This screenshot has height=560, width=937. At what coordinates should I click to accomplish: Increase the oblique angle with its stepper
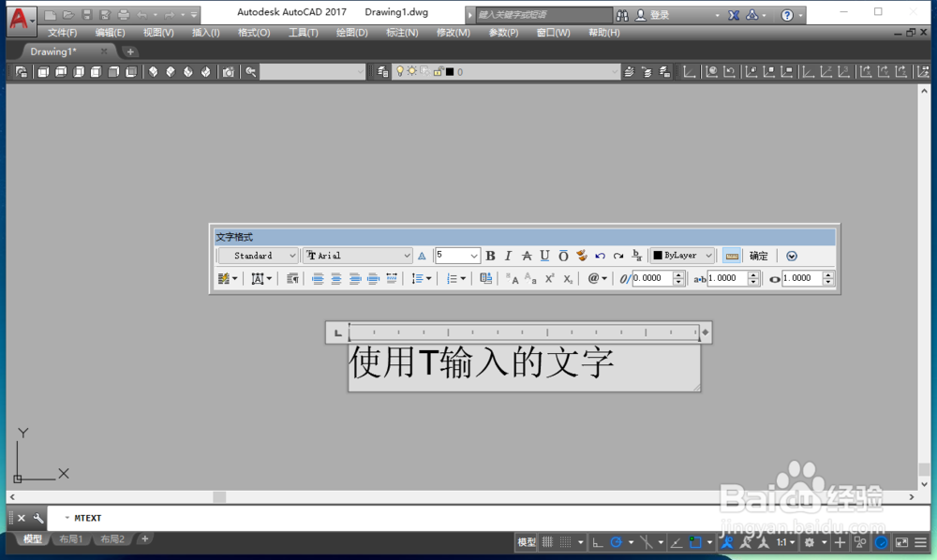pyautogui.click(x=678, y=274)
